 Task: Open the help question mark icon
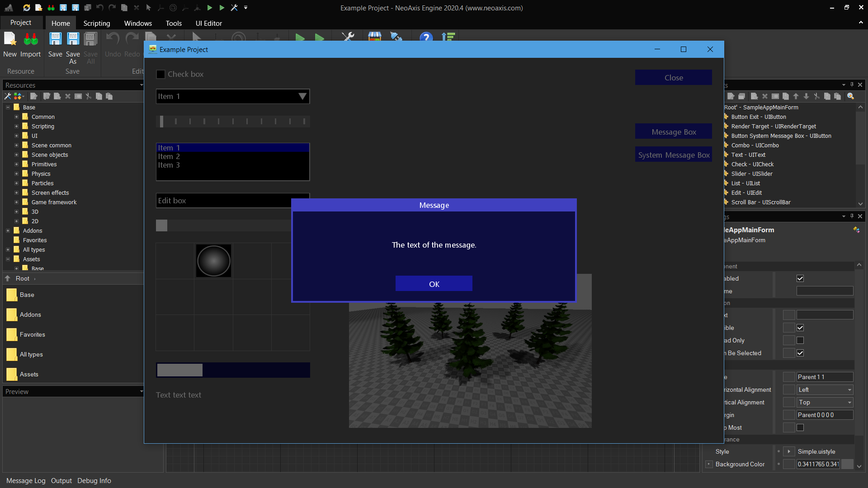426,38
